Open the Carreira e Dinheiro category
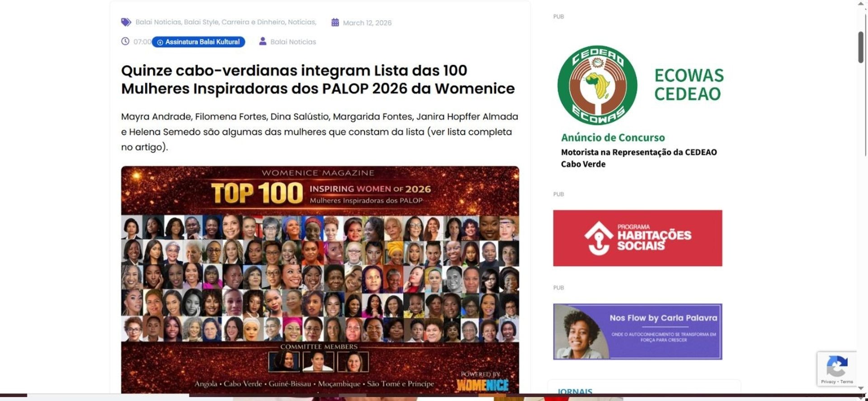This screenshot has height=401, width=868. pyautogui.click(x=254, y=22)
